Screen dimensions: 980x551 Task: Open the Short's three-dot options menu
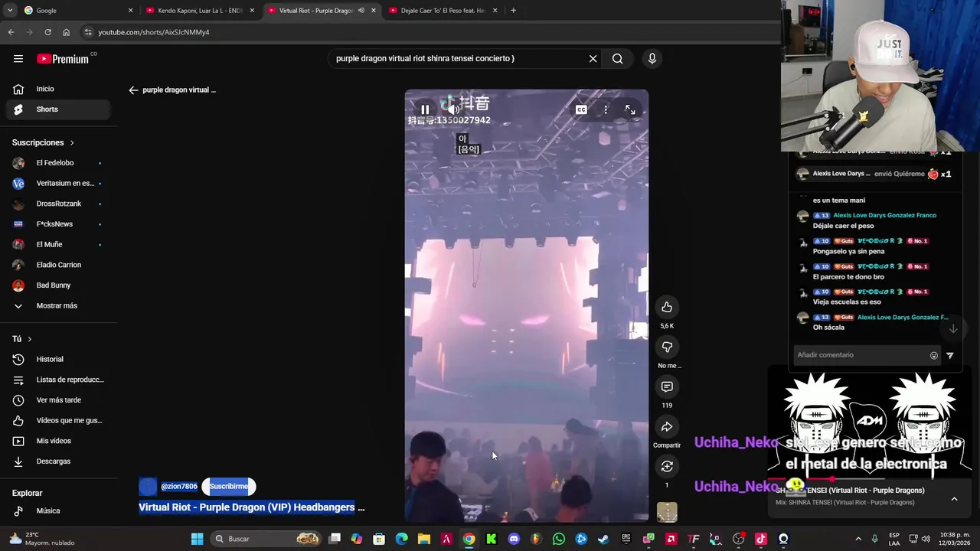[605, 109]
